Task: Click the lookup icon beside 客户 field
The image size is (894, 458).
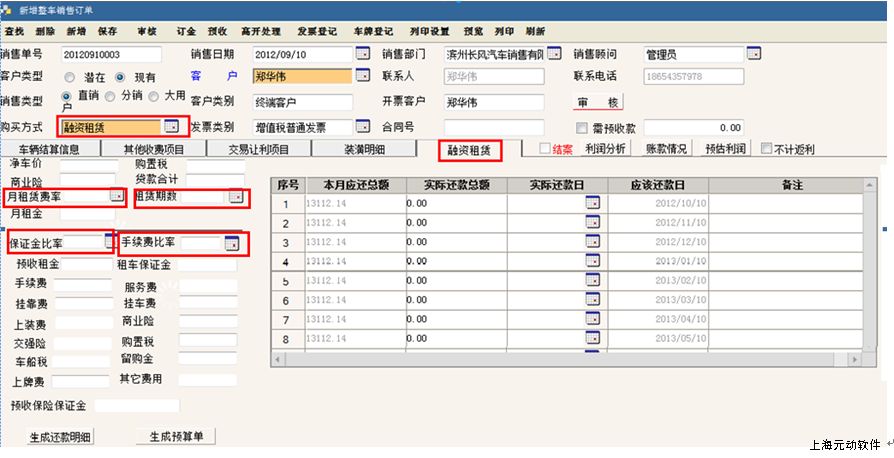Action: [x=362, y=76]
